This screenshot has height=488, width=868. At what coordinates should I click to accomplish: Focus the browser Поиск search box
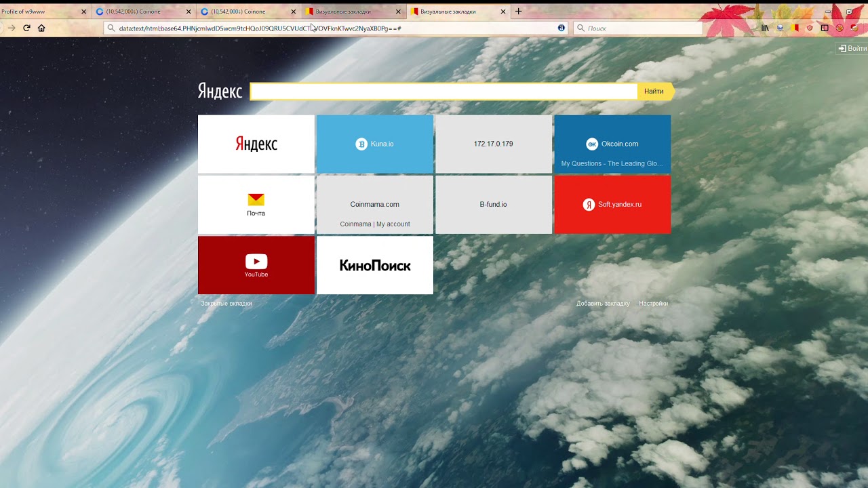click(x=637, y=28)
